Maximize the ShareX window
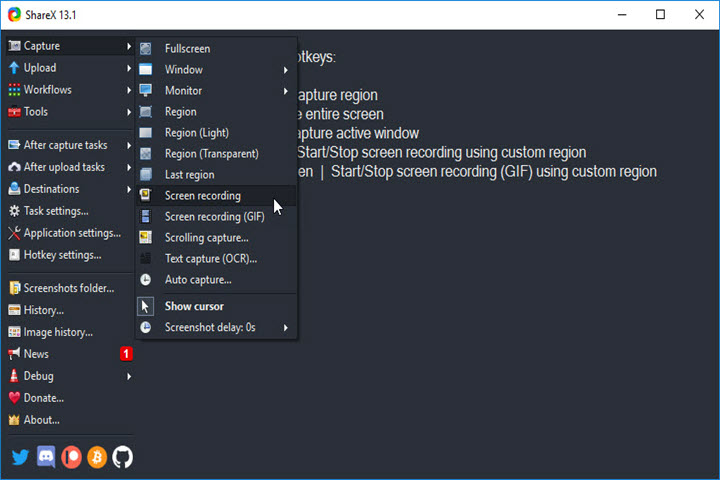This screenshot has height=480, width=720. [660, 15]
